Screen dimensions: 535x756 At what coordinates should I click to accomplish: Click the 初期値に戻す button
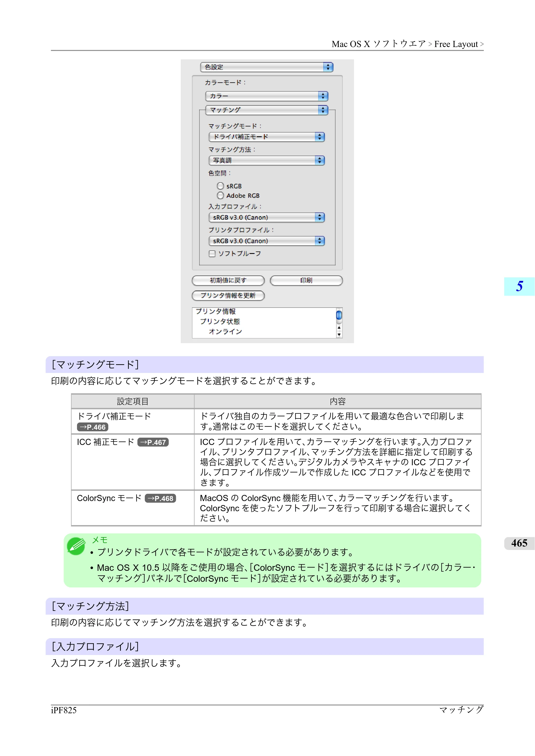click(x=228, y=281)
